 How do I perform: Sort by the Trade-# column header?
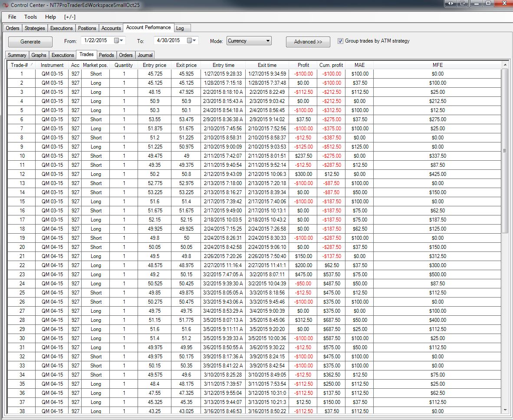(21, 65)
